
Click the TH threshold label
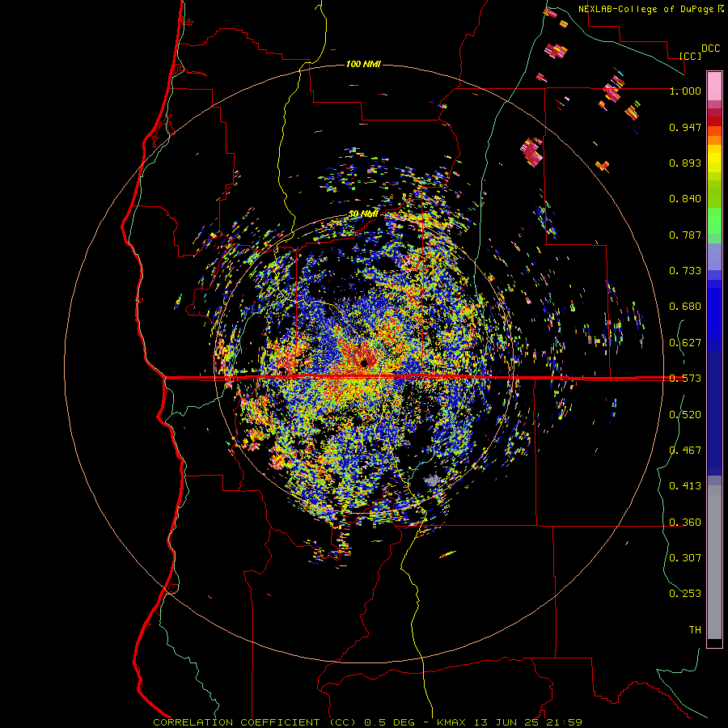pyautogui.click(x=695, y=630)
